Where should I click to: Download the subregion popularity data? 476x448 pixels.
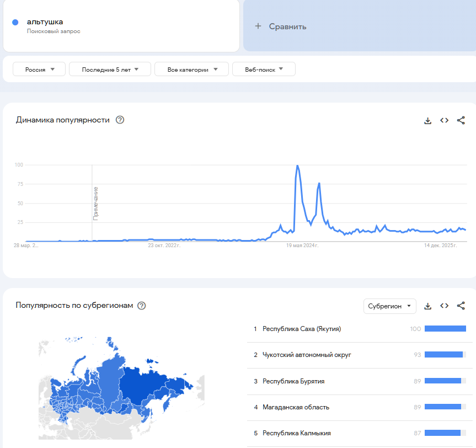tap(427, 306)
